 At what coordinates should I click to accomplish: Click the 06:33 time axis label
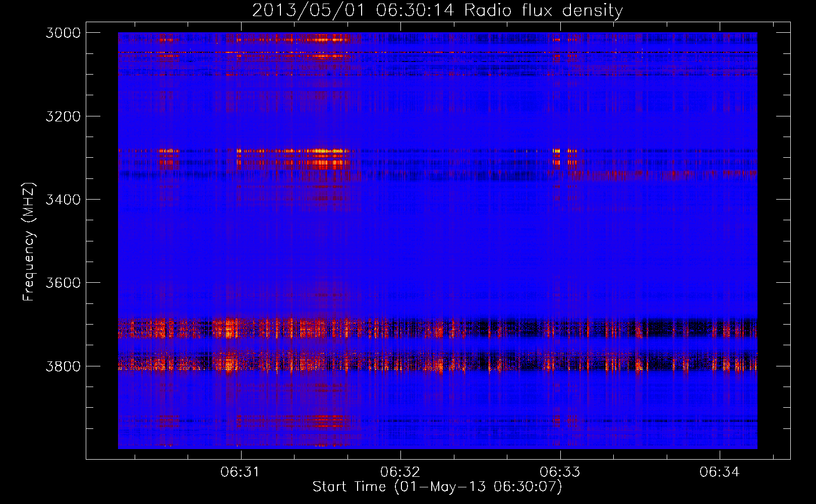pyautogui.click(x=560, y=472)
